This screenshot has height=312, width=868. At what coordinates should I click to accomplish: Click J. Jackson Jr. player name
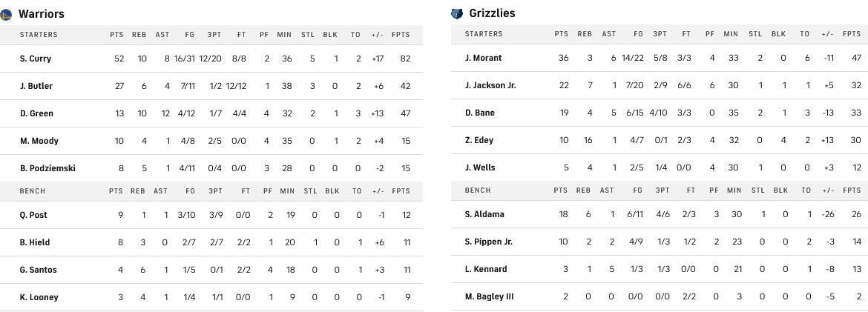tap(490, 85)
